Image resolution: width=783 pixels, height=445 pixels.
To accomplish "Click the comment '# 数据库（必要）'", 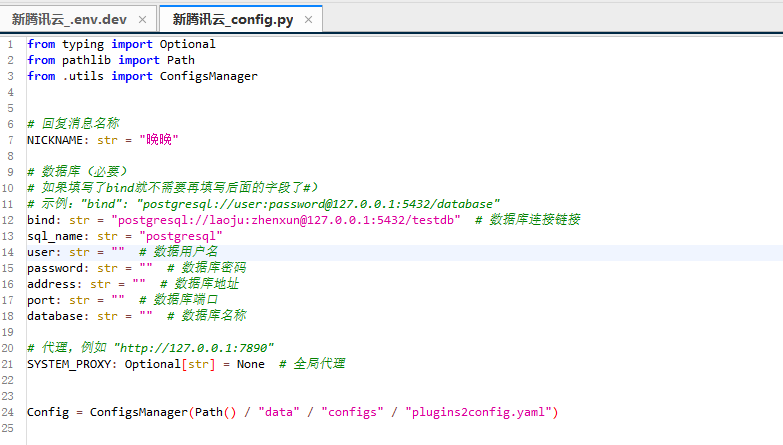I will [x=77, y=172].
